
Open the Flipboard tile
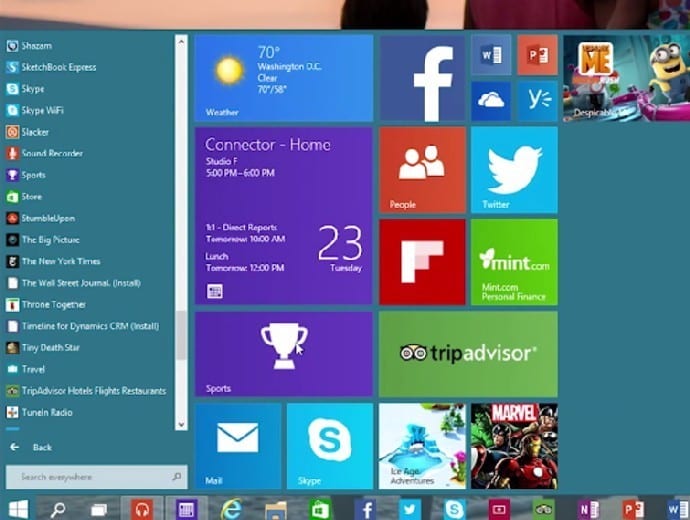pos(422,262)
